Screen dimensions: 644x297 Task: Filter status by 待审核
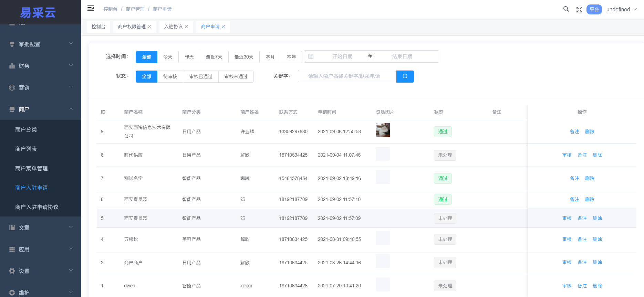pos(170,76)
